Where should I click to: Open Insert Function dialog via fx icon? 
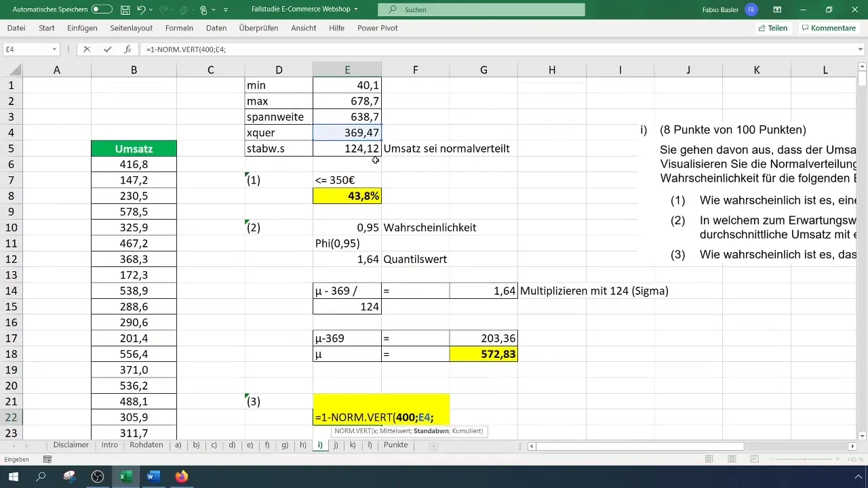(x=127, y=49)
